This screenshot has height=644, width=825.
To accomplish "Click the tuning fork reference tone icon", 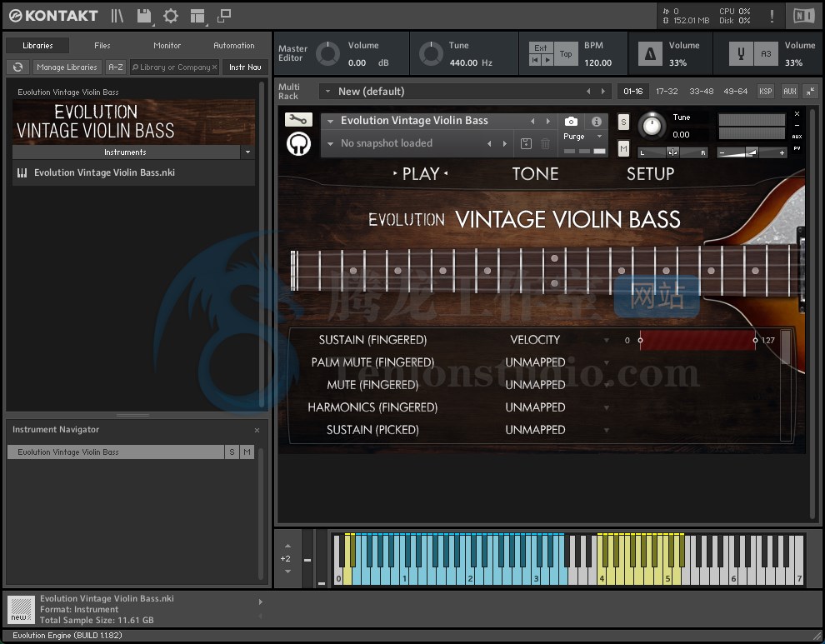I will [741, 53].
